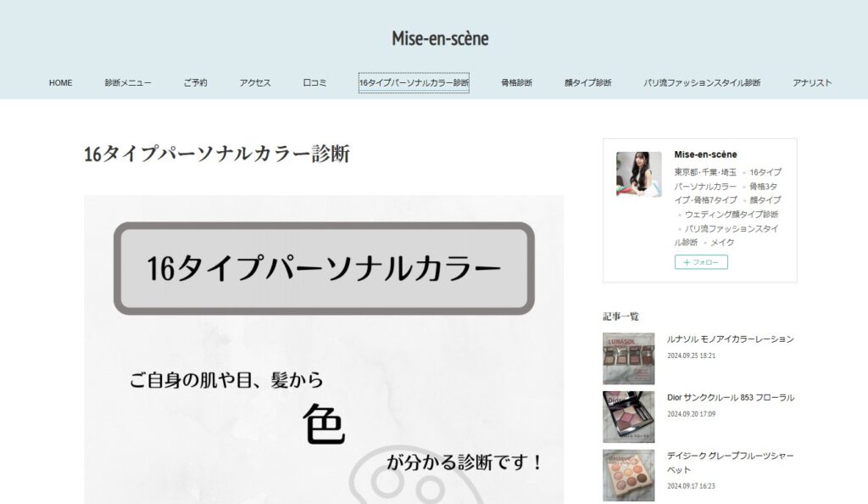Open the Dior サンククルール 853 フローラル article

pyautogui.click(x=730, y=398)
